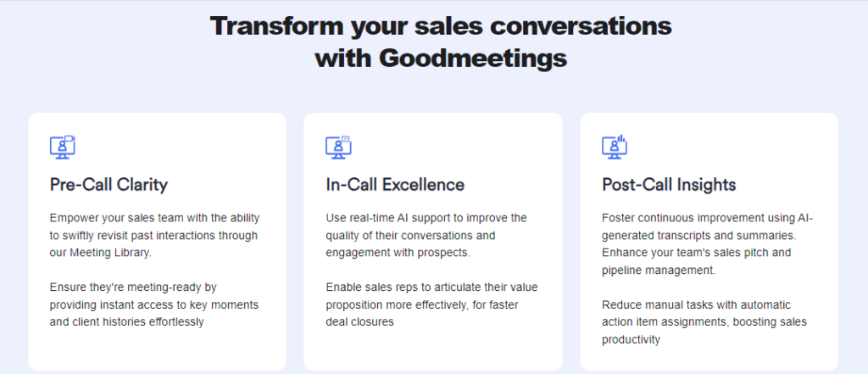The image size is (868, 374).
Task: Open the Post-Call Insights heading
Action: click(669, 185)
